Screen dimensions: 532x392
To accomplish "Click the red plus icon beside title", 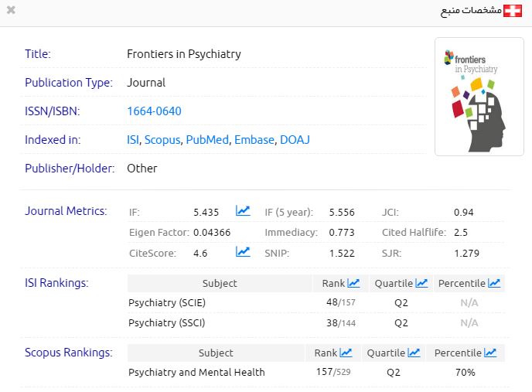I will (x=513, y=11).
